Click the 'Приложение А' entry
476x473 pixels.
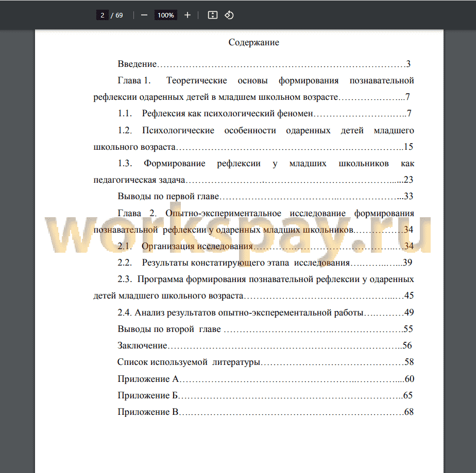point(266,379)
